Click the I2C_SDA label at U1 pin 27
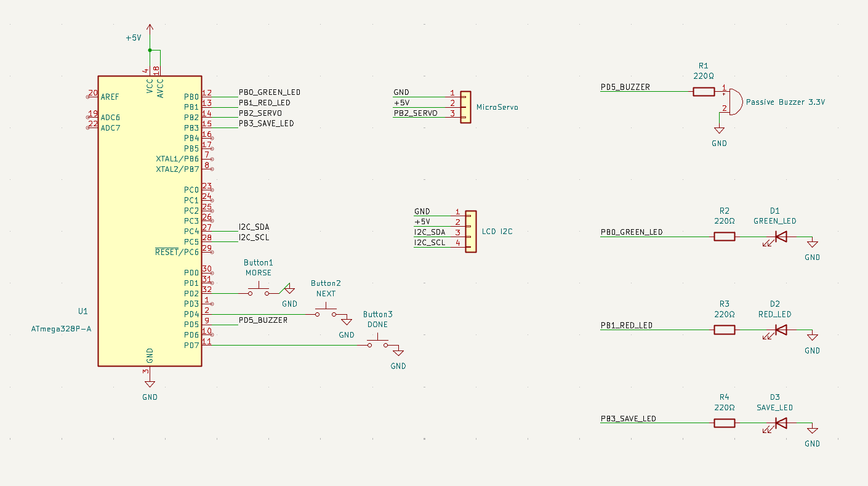The width and height of the screenshot is (868, 486). [x=254, y=227]
